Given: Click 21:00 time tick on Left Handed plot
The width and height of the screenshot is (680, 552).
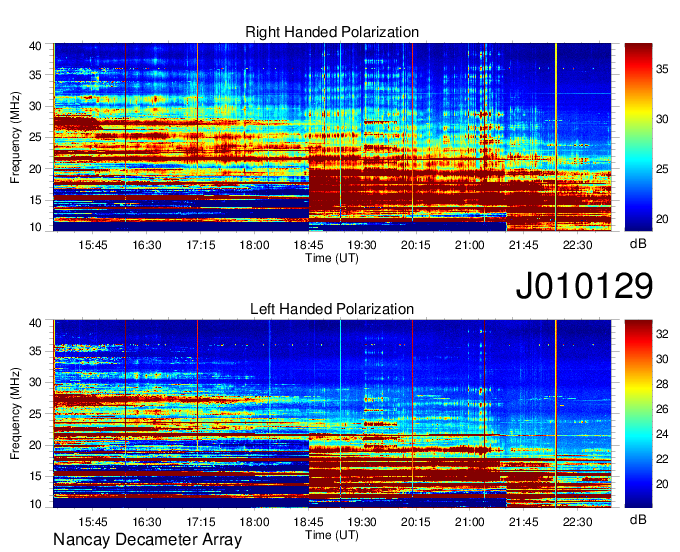Looking at the screenshot, I should point(470,522).
